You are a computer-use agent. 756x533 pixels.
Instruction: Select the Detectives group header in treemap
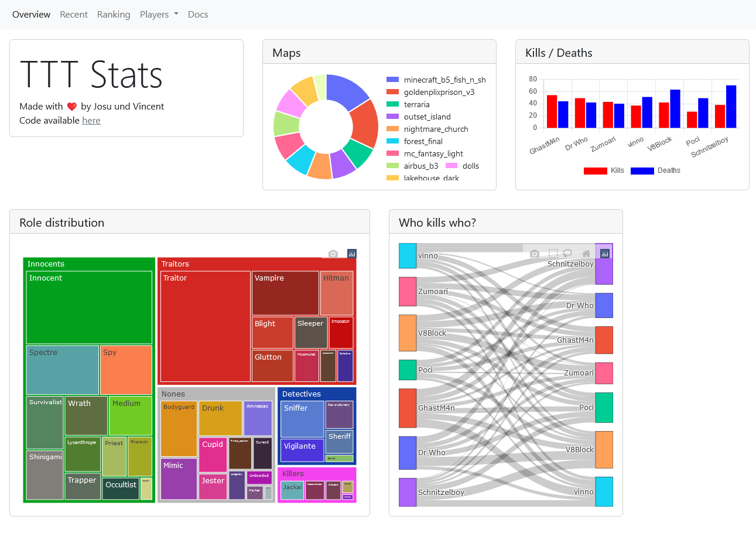click(317, 394)
